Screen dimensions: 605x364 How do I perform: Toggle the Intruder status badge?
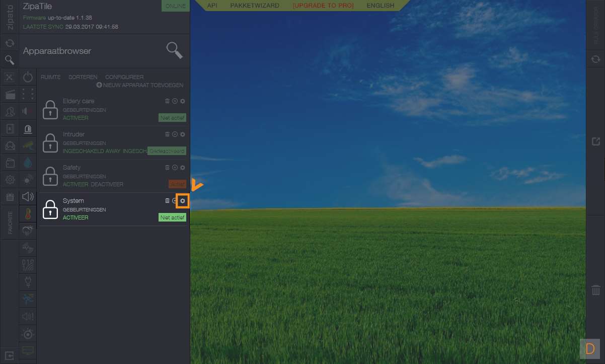(x=167, y=151)
